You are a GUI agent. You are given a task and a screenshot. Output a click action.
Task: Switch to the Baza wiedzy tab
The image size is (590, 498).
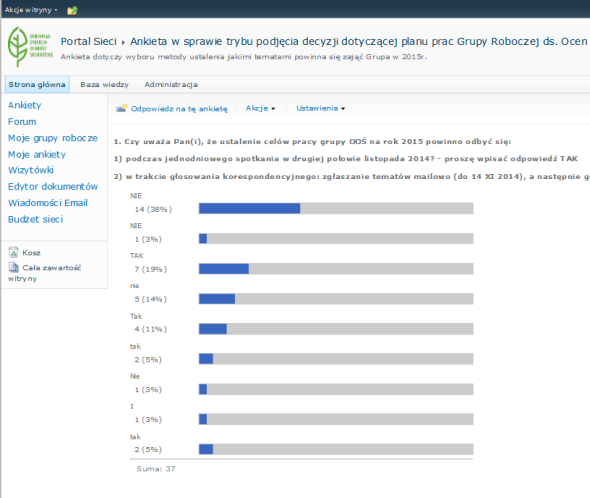coord(104,84)
